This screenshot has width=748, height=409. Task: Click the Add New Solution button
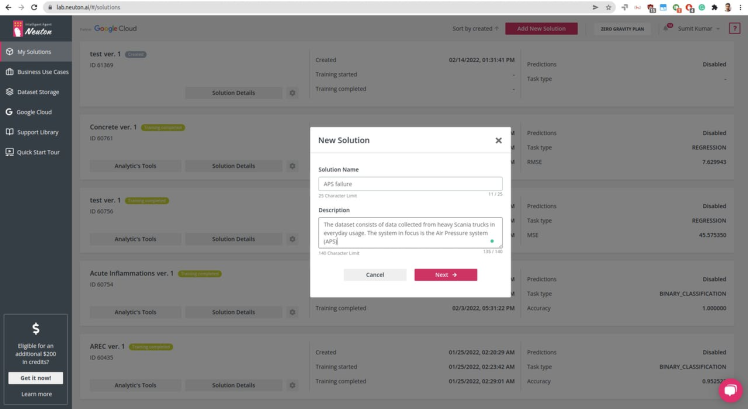point(541,29)
